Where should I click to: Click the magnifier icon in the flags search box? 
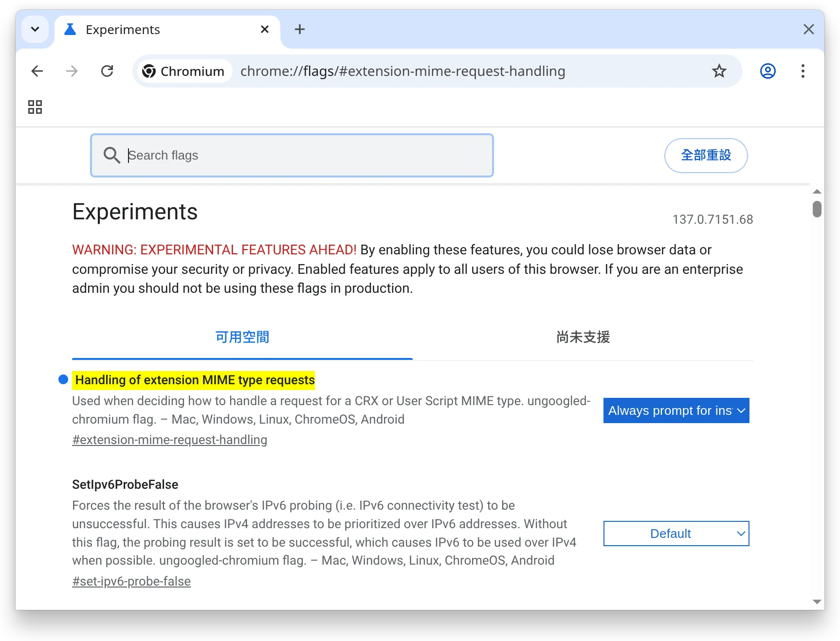(x=111, y=156)
